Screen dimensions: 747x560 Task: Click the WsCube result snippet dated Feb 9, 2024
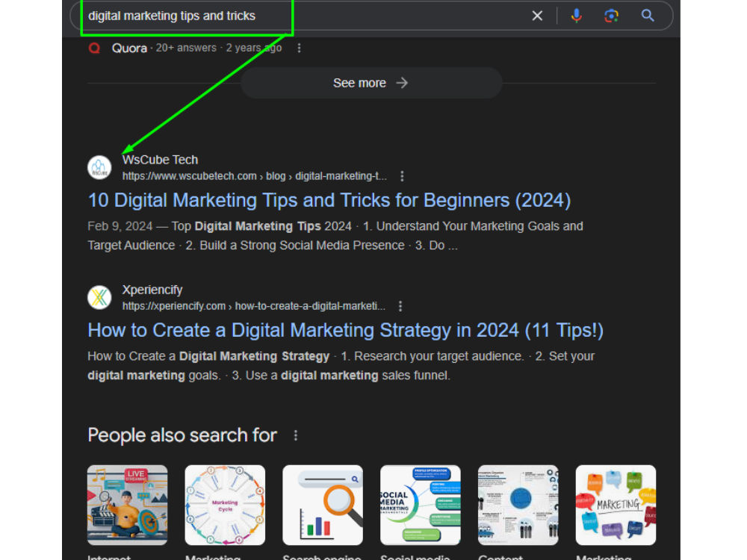tap(335, 236)
